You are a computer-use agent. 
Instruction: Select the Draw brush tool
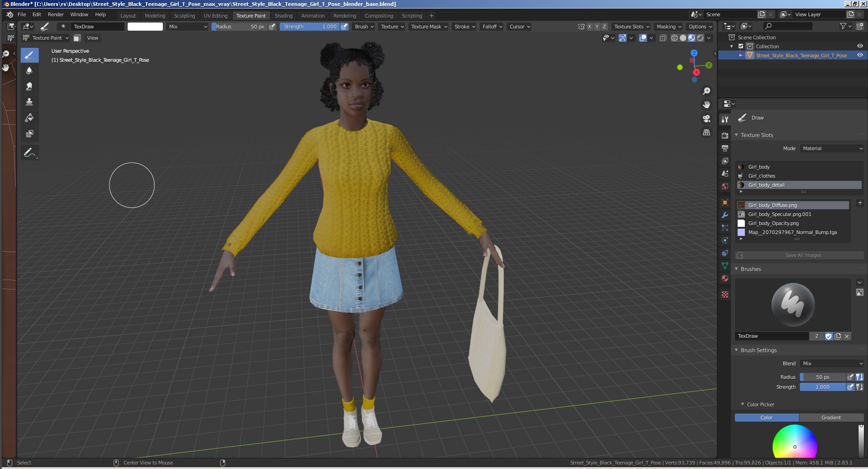(x=29, y=55)
